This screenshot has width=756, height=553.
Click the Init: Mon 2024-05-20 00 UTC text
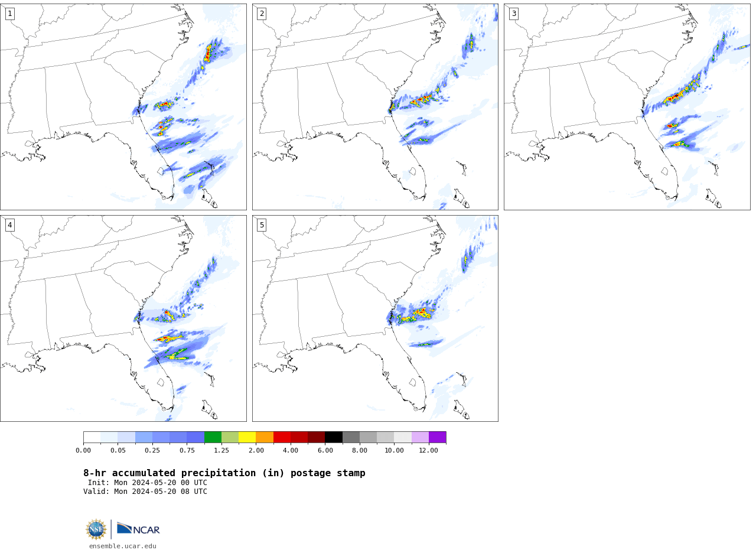click(x=148, y=483)
